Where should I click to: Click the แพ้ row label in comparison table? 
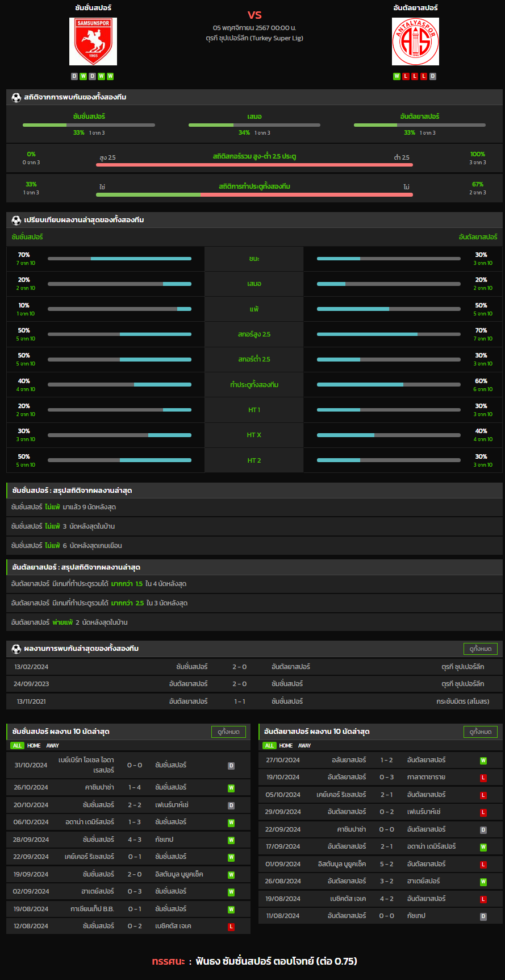254,309
